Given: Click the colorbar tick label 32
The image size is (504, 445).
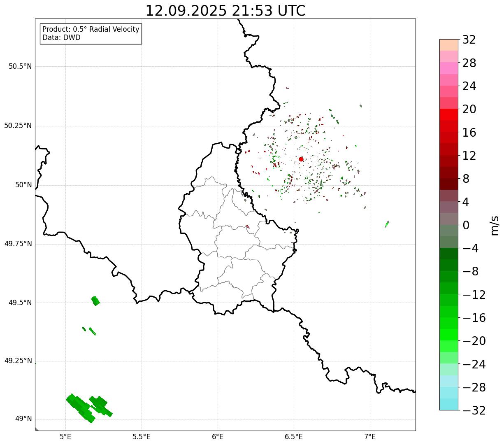Looking at the screenshot, I should pos(469,40).
